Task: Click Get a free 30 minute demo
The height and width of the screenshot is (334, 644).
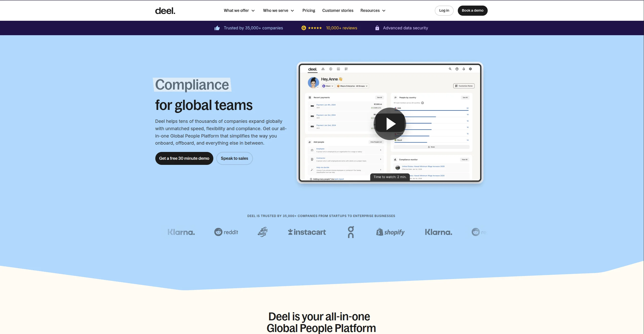Action: (x=184, y=159)
